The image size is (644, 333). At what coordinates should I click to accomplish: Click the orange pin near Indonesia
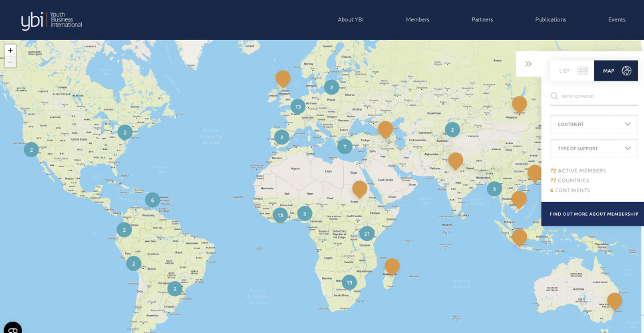[519, 237]
